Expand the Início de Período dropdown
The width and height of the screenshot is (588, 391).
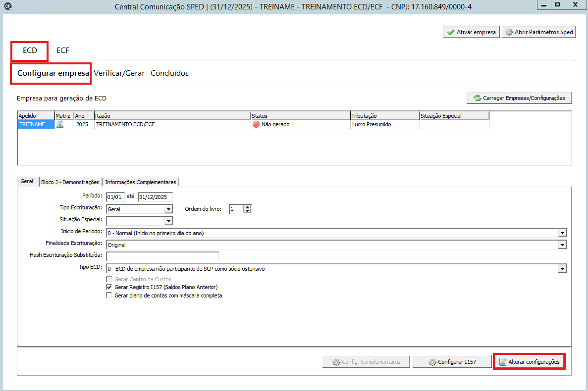(562, 233)
